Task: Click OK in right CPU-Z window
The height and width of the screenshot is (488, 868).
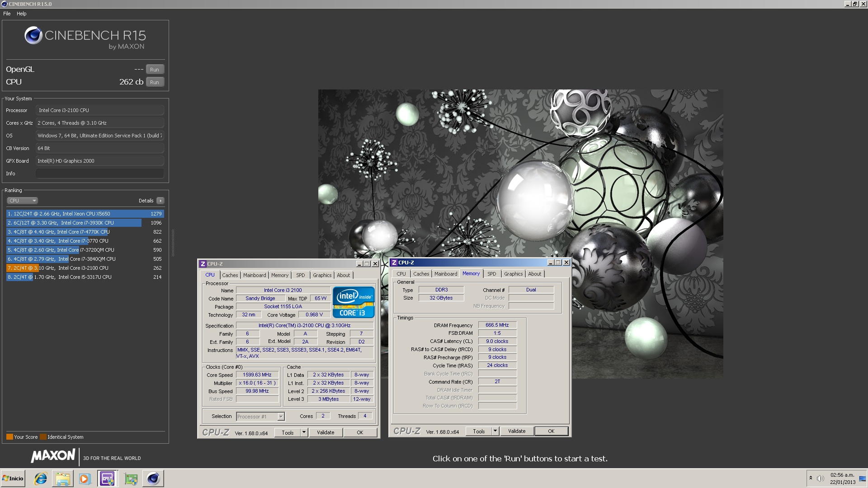Action: coord(551,432)
